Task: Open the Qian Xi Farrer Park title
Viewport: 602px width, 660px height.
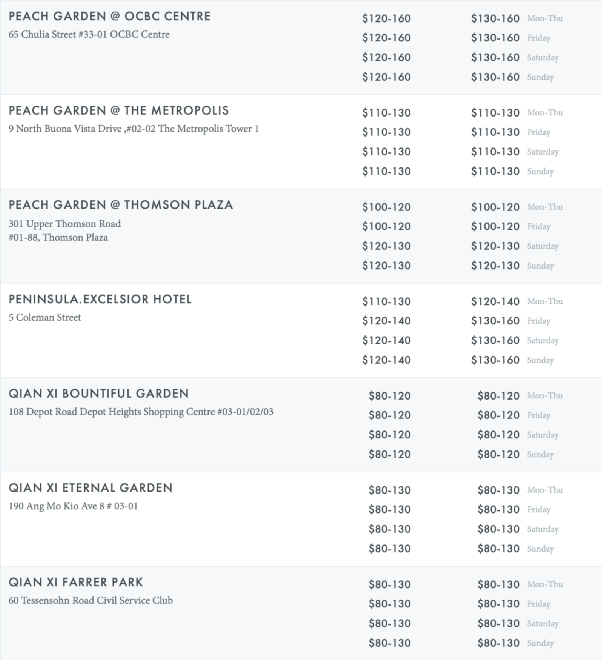Action: tap(76, 582)
